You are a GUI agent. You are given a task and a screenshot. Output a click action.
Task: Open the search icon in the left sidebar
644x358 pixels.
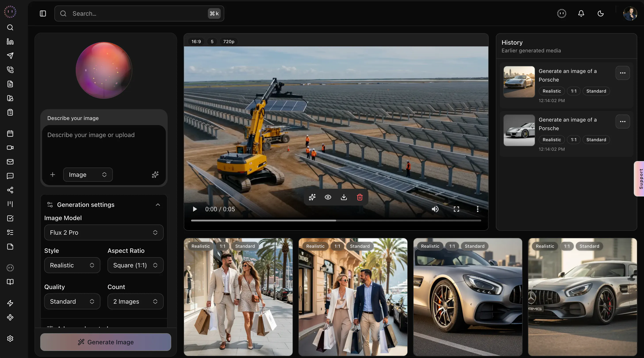pyautogui.click(x=10, y=27)
